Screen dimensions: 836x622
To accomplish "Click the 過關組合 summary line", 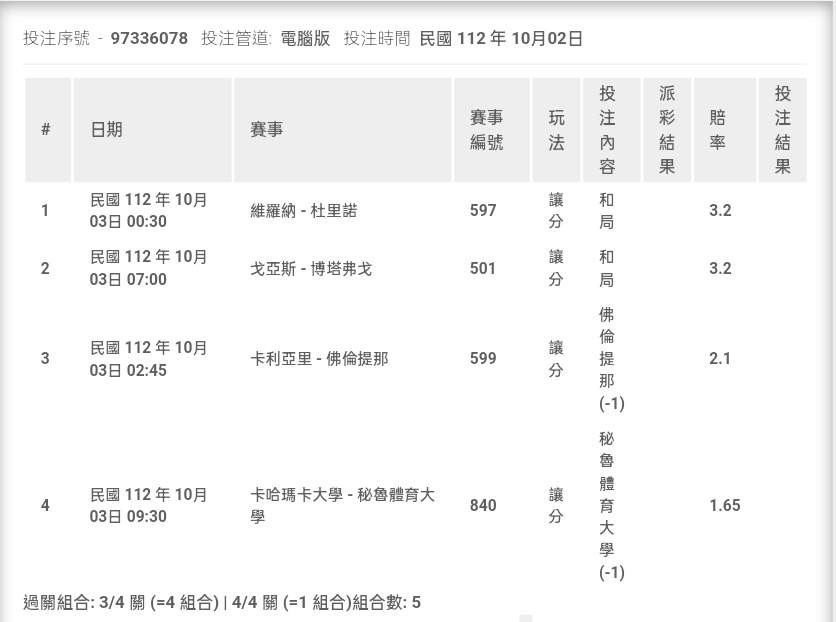I will click(222, 603).
